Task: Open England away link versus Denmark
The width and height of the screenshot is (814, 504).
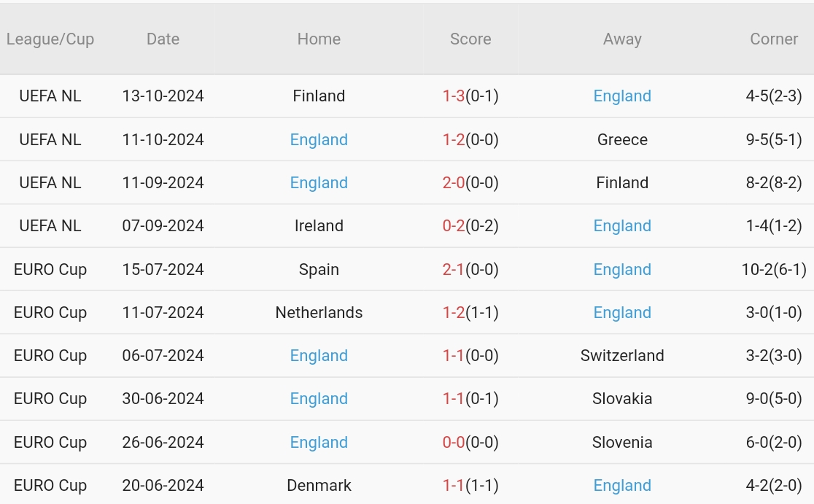Action: (x=622, y=485)
